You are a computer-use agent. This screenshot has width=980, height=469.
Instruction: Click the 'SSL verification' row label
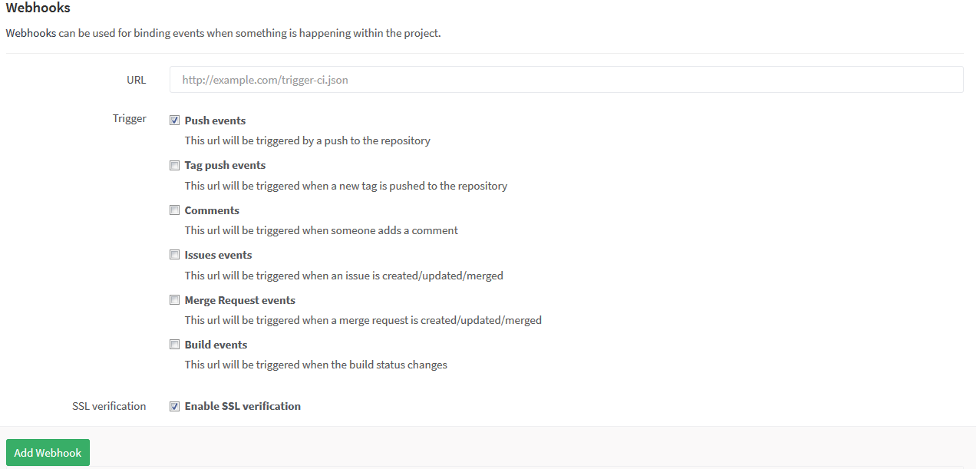[109, 406]
